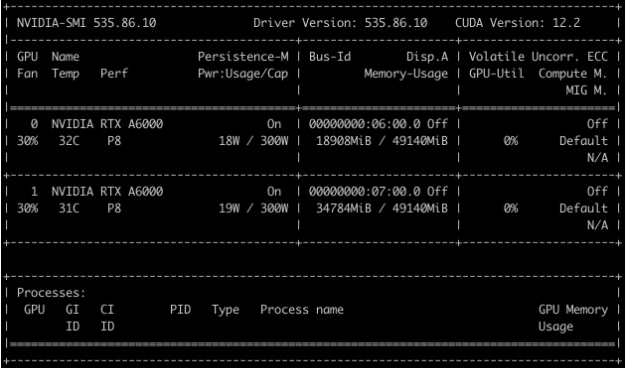The height and width of the screenshot is (369, 628).
Task: Click the '18W / 300W' power reading
Action: tap(254, 141)
